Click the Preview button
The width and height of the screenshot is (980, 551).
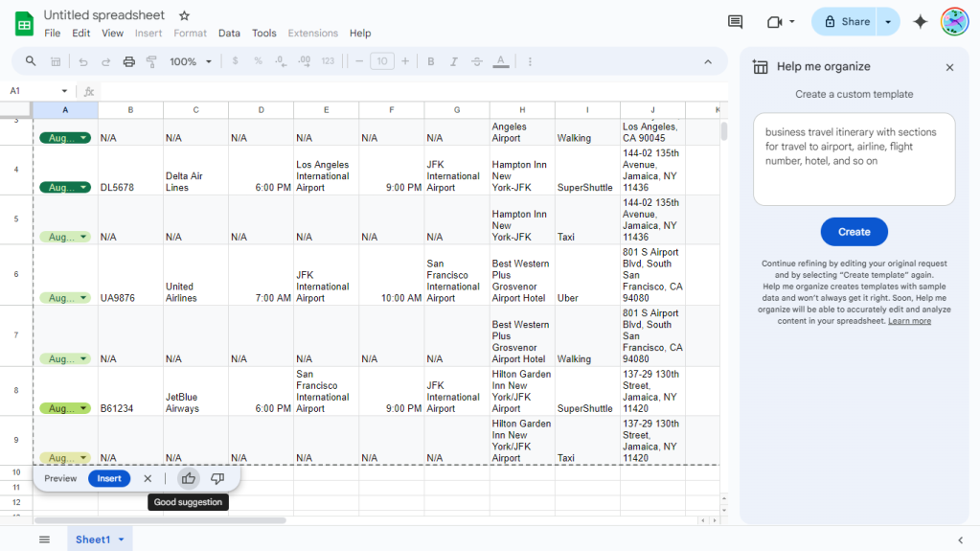pyautogui.click(x=60, y=478)
